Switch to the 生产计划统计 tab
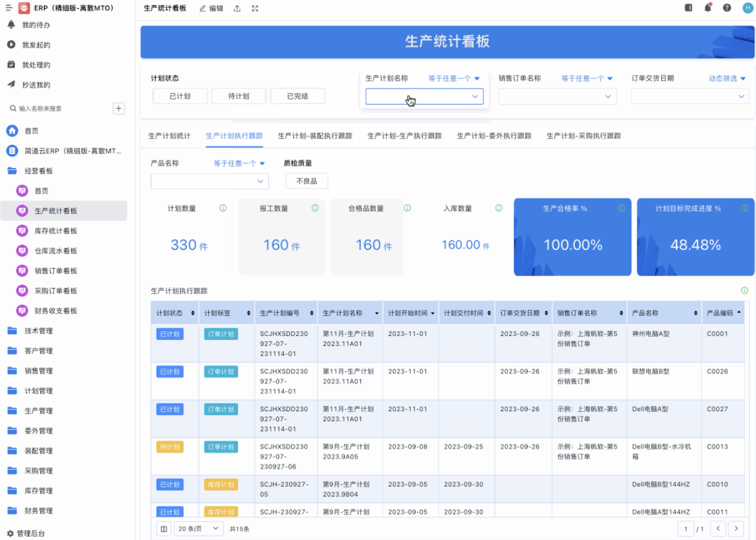Viewport: 756px width, 540px height. (169, 136)
